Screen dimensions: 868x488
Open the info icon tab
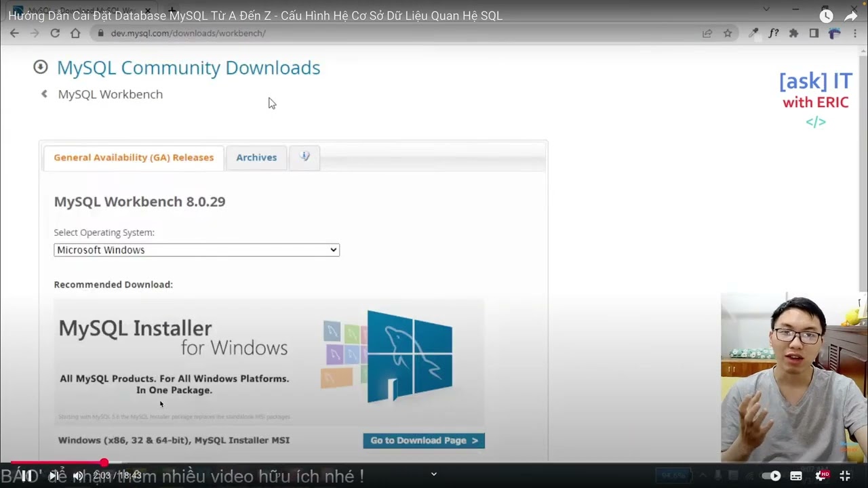point(304,157)
